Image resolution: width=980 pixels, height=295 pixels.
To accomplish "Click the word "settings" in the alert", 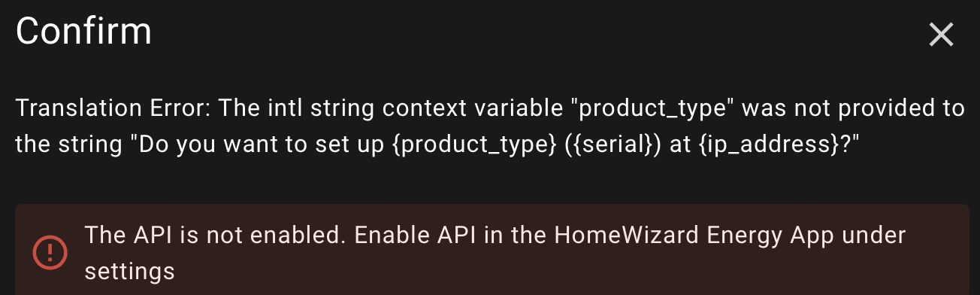I will (x=129, y=271).
